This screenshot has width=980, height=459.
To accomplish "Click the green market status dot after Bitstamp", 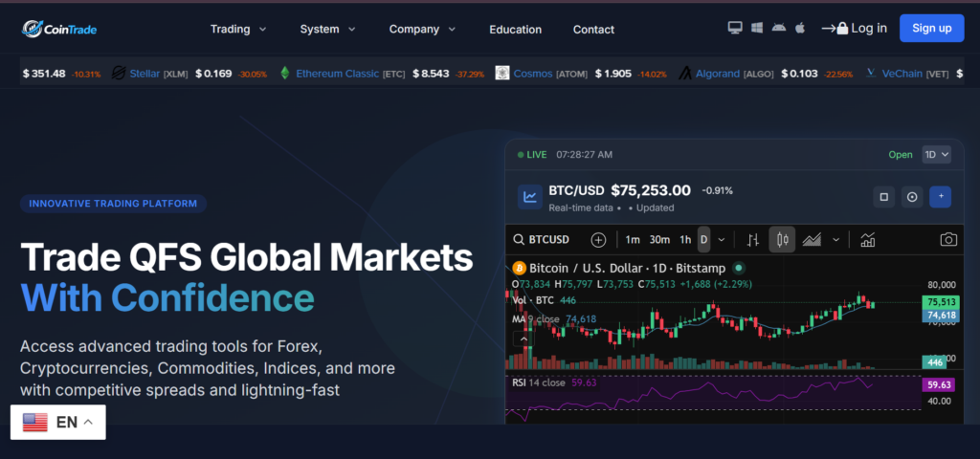I will [x=738, y=269].
